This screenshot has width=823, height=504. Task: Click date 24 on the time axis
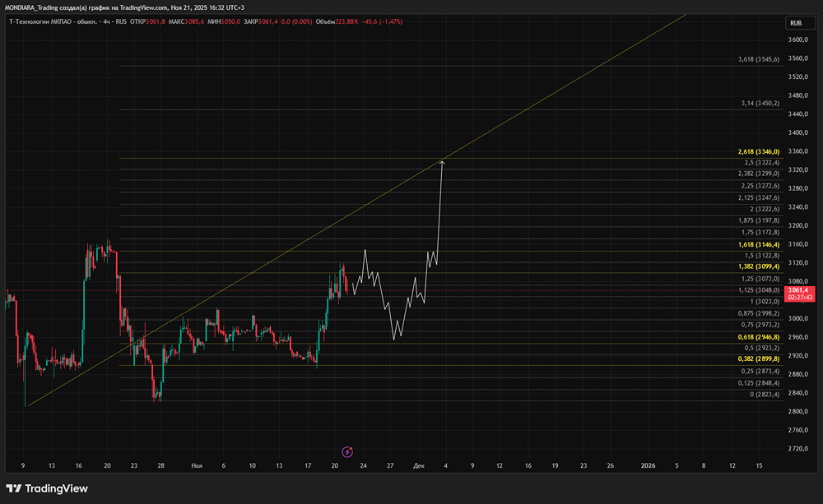pos(363,465)
